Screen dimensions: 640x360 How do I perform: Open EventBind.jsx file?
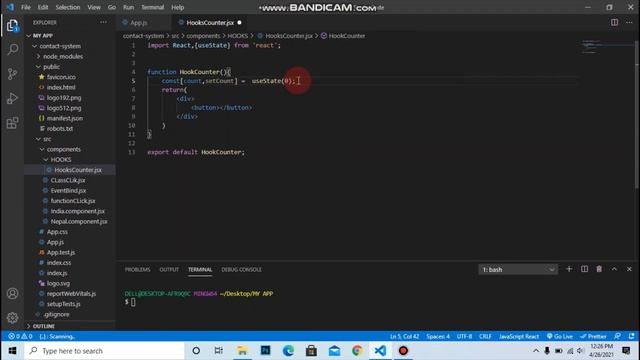[x=68, y=191]
